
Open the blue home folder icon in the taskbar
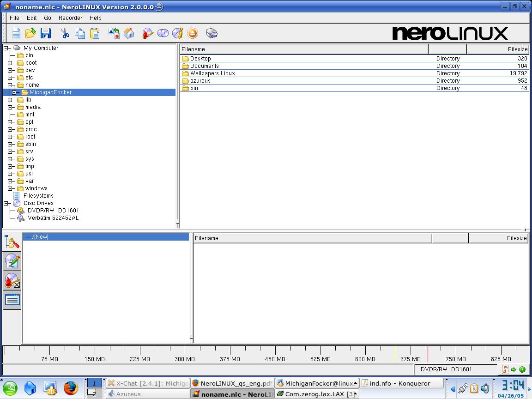30,388
